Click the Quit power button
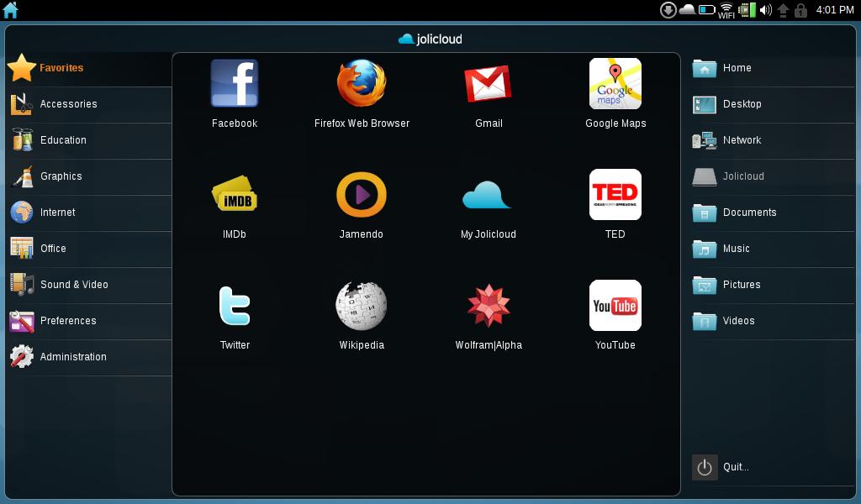Screen dimensions: 861x504 pos(705,467)
